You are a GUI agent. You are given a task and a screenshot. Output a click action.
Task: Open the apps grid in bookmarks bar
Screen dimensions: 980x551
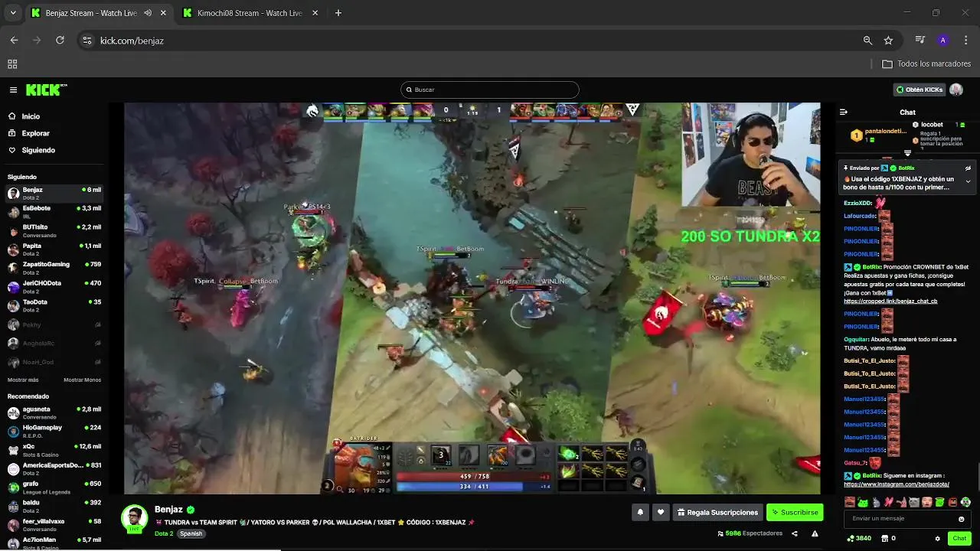click(12, 64)
